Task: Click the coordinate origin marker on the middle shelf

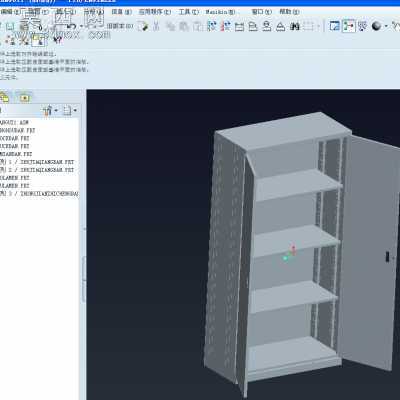Action: pos(289,253)
